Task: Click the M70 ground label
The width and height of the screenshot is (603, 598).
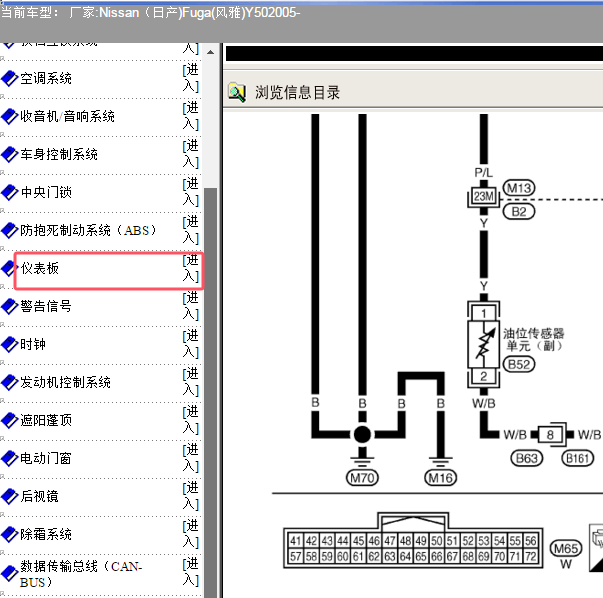Action: coord(362,478)
